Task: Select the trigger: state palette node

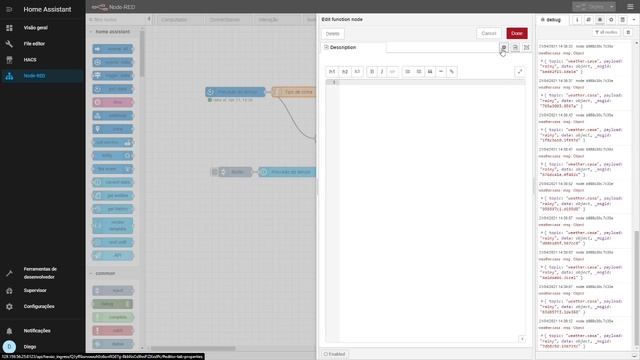Action: 113,76
